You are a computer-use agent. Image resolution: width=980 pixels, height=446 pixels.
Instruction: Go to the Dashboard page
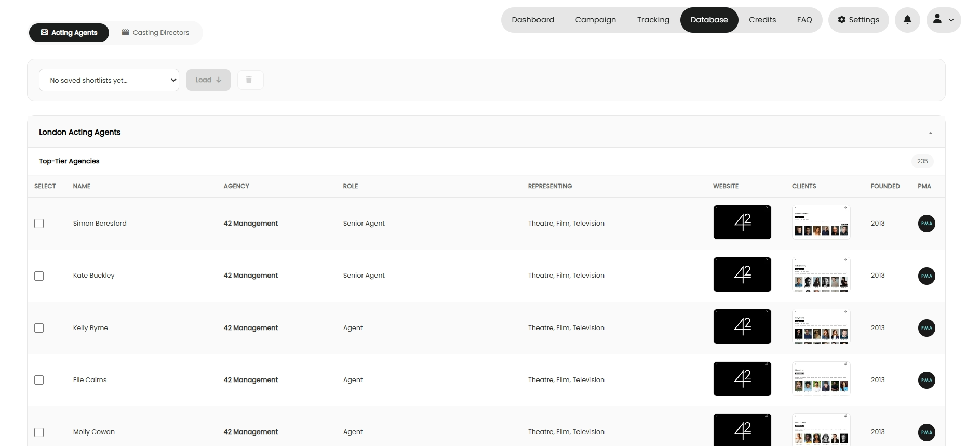533,20
